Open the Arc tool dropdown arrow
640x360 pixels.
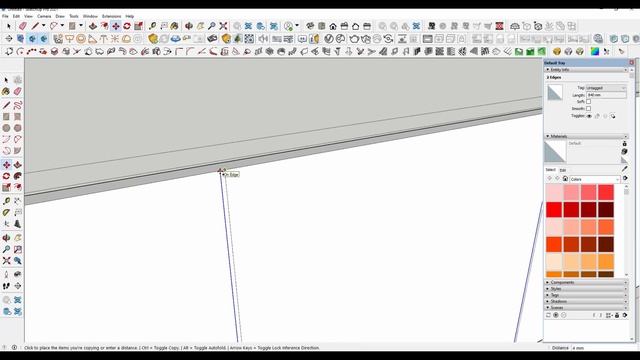pos(62,26)
